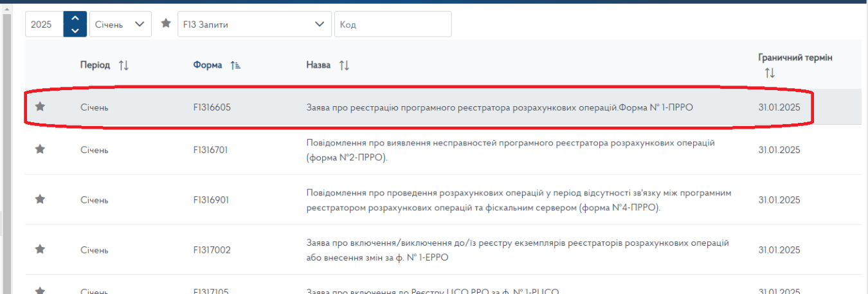Viewport: 868px width, 294px height.
Task: Open the Січень month dropdown
Action: click(x=120, y=24)
